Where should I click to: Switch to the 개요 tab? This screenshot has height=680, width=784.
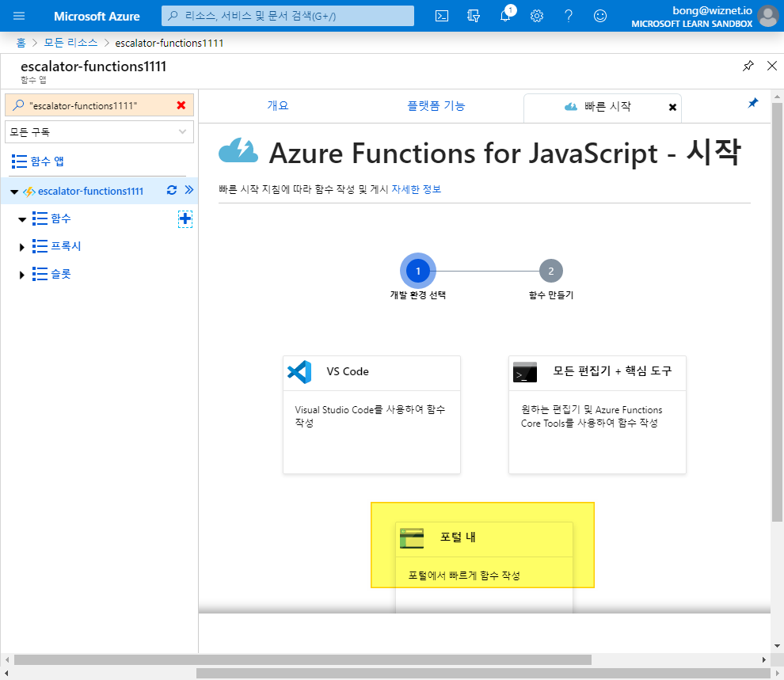[x=277, y=105]
